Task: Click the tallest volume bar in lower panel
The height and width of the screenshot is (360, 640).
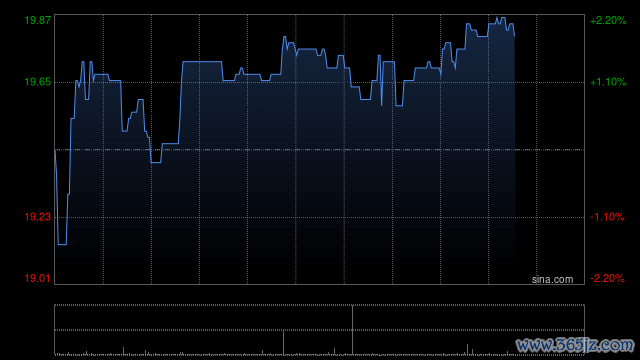Action: tap(352, 329)
